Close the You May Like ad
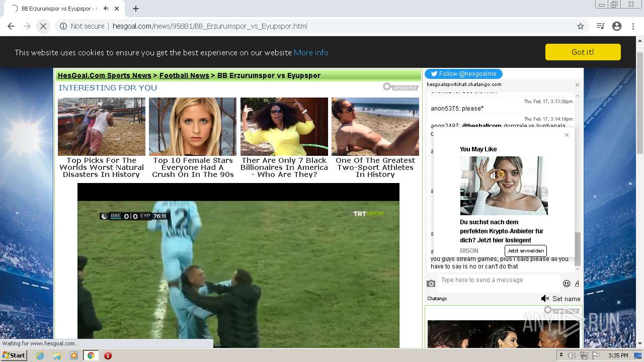This screenshot has height=362, width=644. 567,135
